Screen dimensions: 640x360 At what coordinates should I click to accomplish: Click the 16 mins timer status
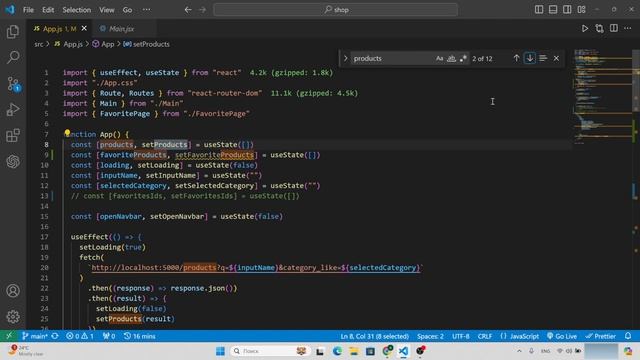coord(140,336)
